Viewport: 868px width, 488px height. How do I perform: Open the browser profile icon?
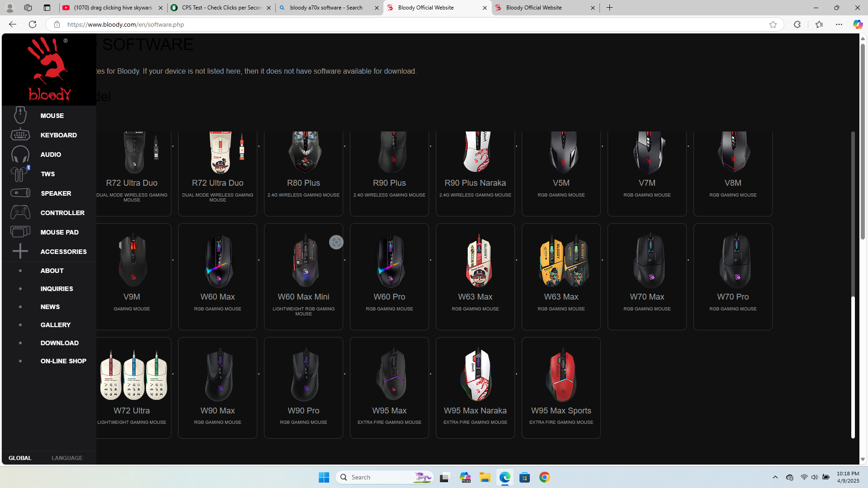[9, 8]
